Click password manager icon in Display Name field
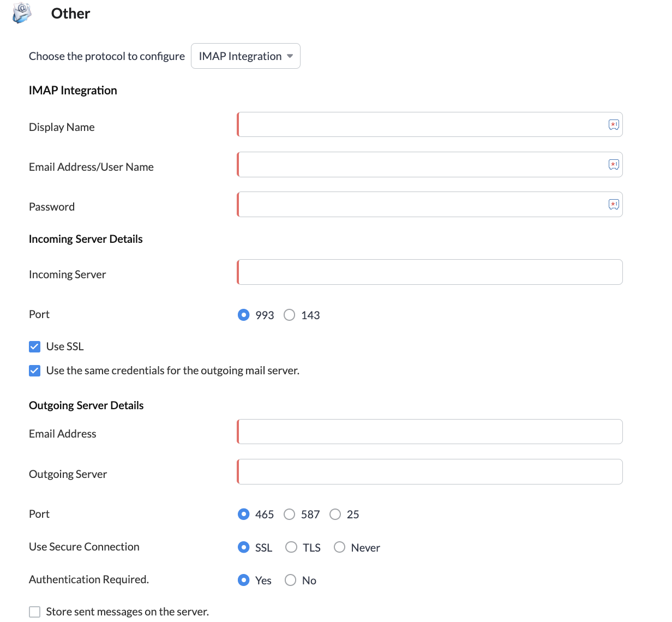Image resolution: width=672 pixels, height=622 pixels. click(614, 125)
